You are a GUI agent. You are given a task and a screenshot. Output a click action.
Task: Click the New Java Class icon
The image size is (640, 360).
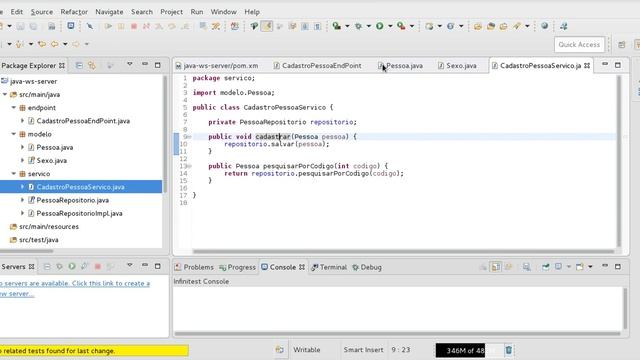(x=450, y=26)
